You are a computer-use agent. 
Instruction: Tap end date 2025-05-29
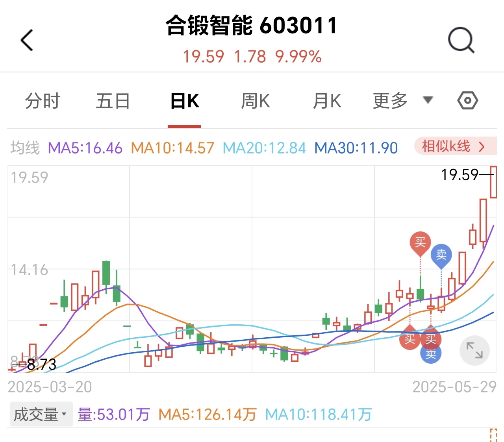(x=454, y=387)
